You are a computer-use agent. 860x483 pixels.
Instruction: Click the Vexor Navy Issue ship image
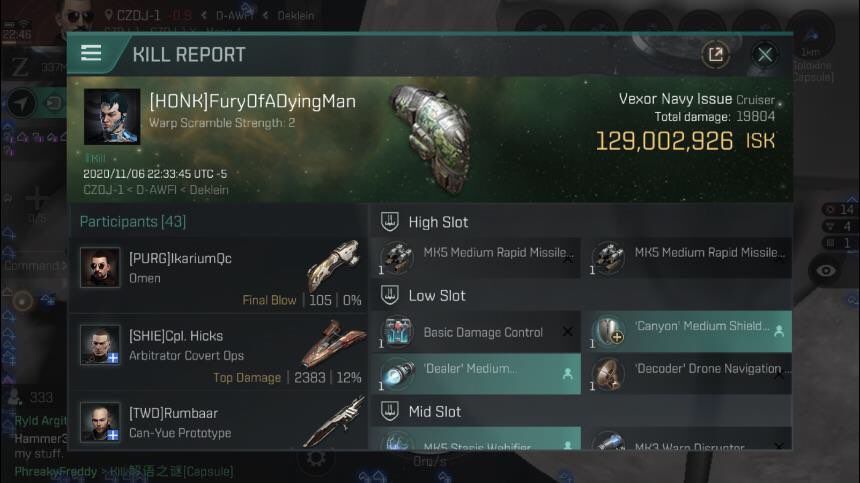coord(432,140)
